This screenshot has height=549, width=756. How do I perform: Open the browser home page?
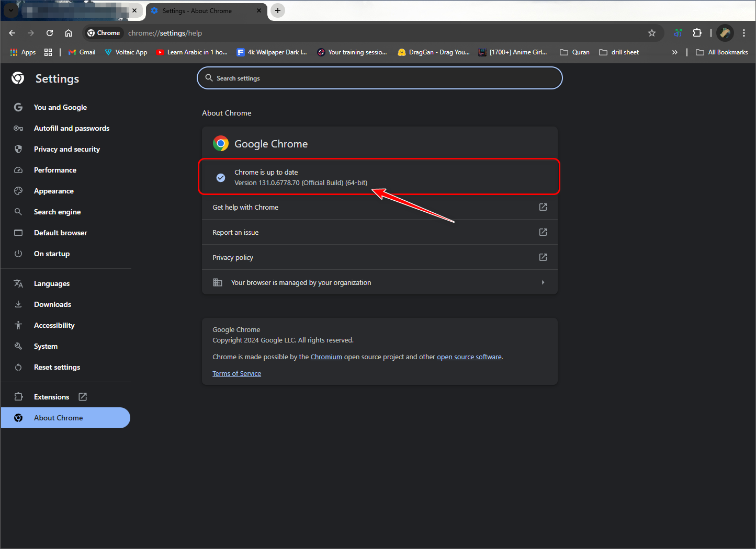69,33
